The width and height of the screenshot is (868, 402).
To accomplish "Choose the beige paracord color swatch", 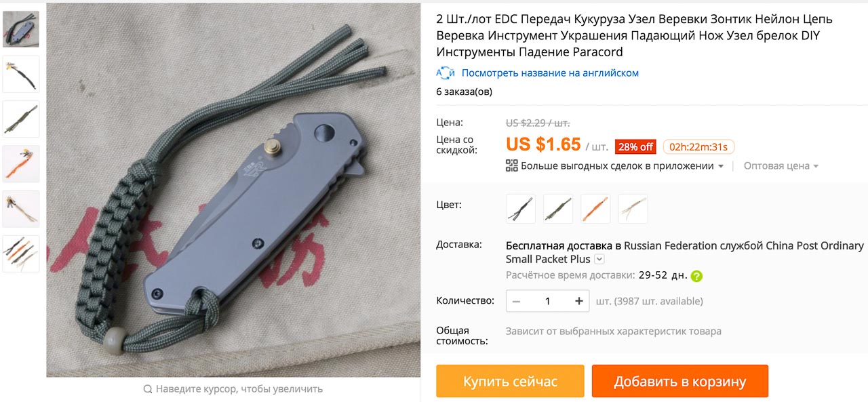I will tap(633, 209).
